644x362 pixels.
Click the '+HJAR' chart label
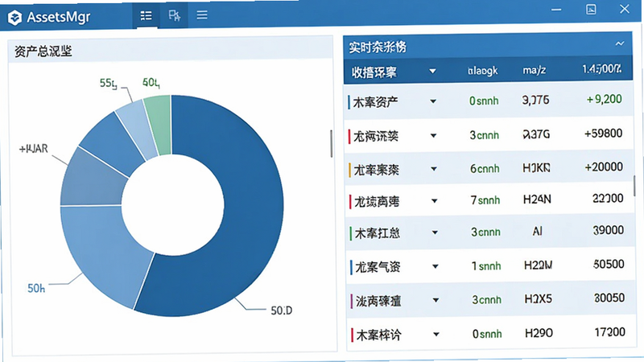click(34, 149)
